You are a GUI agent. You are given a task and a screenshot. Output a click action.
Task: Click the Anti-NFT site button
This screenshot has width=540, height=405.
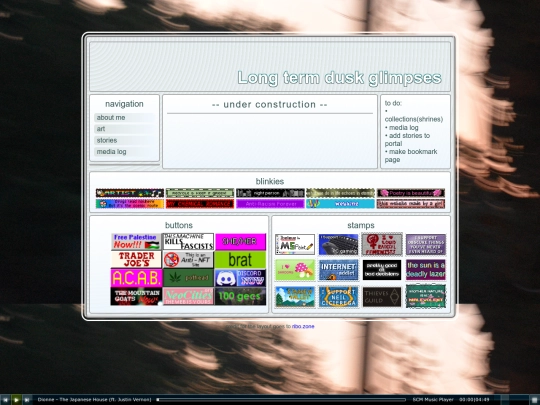click(x=188, y=260)
